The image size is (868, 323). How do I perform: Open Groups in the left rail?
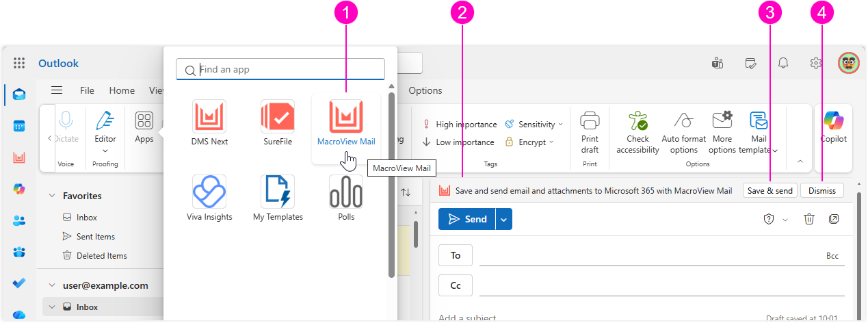click(19, 252)
